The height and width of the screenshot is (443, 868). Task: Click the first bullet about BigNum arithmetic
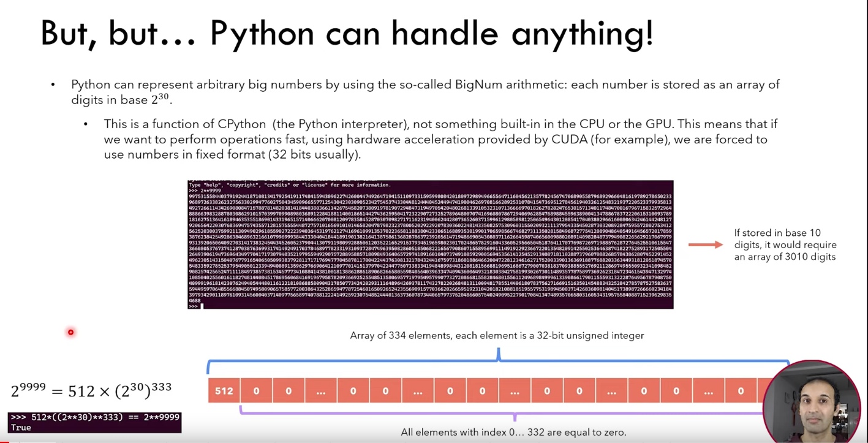click(425, 92)
